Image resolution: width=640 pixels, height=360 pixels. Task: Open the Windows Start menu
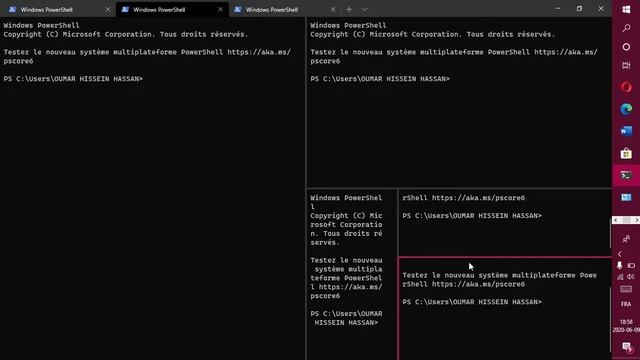(x=626, y=9)
